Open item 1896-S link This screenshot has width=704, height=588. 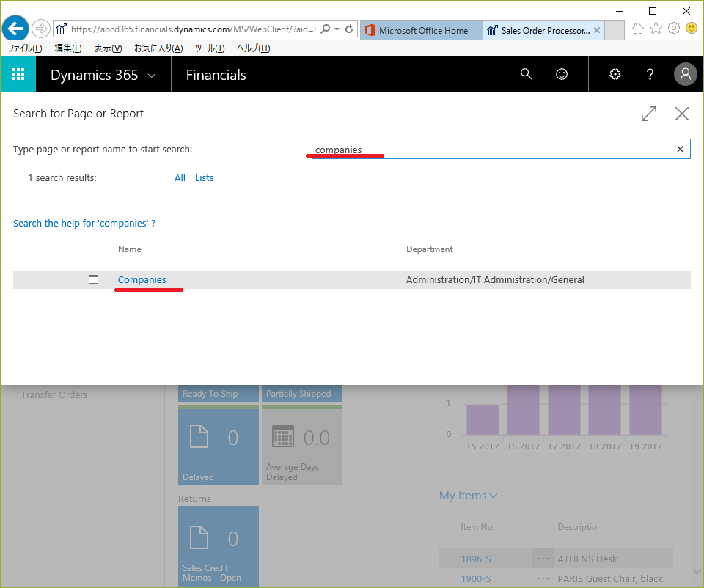click(476, 559)
